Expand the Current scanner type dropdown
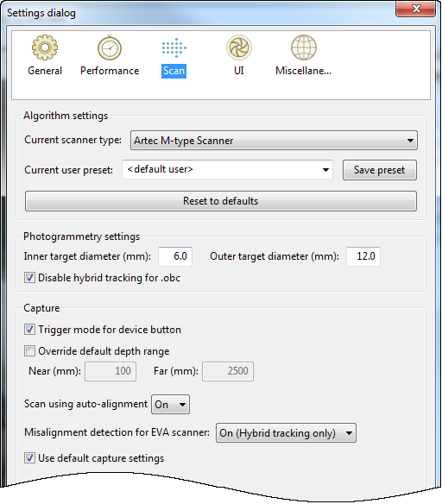 click(274, 140)
